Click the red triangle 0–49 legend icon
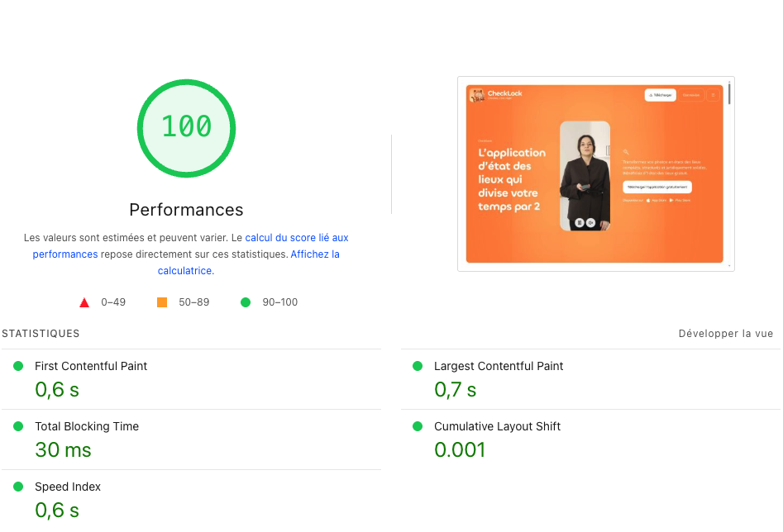783x532 pixels. 84,302
